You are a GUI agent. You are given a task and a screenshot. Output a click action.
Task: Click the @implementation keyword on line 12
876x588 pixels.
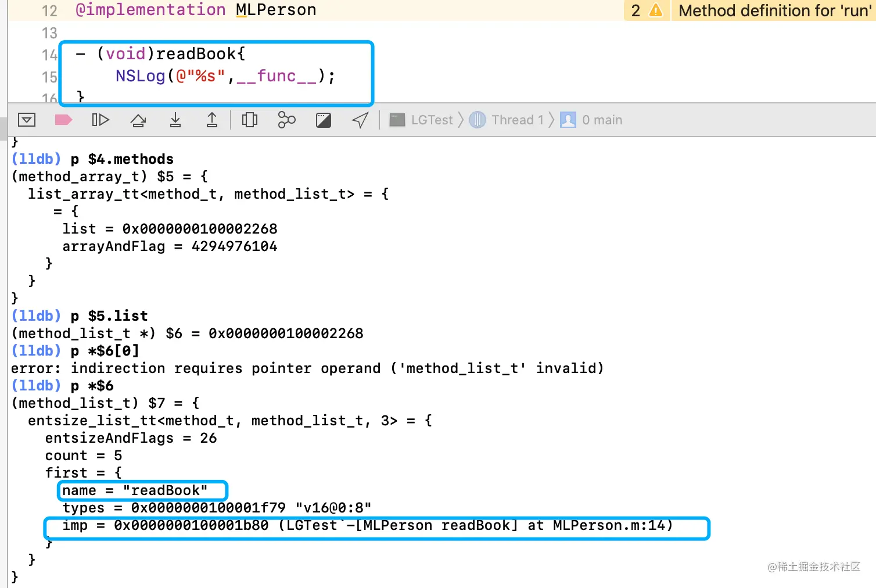[150, 10]
